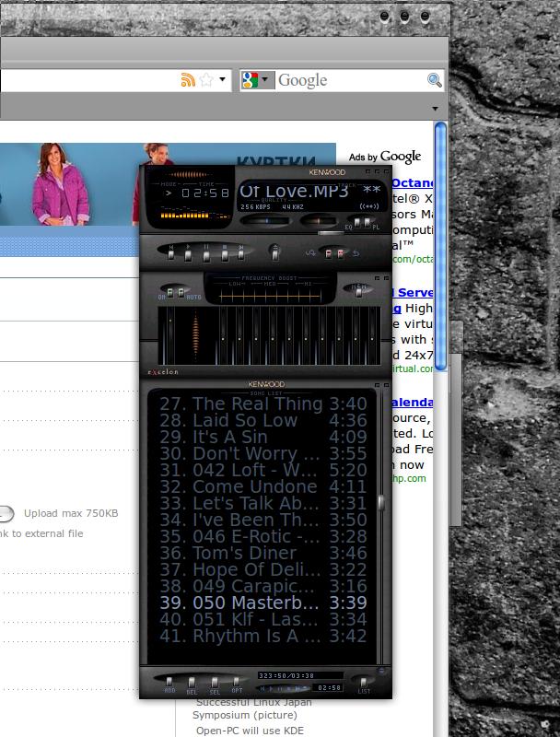Open a file with the eject switch
Viewport: 560px width, 737px height.
click(275, 252)
